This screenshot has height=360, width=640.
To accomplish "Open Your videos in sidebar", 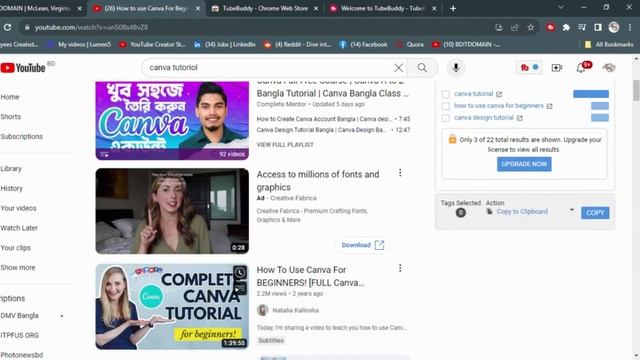I will pyautogui.click(x=18, y=208).
